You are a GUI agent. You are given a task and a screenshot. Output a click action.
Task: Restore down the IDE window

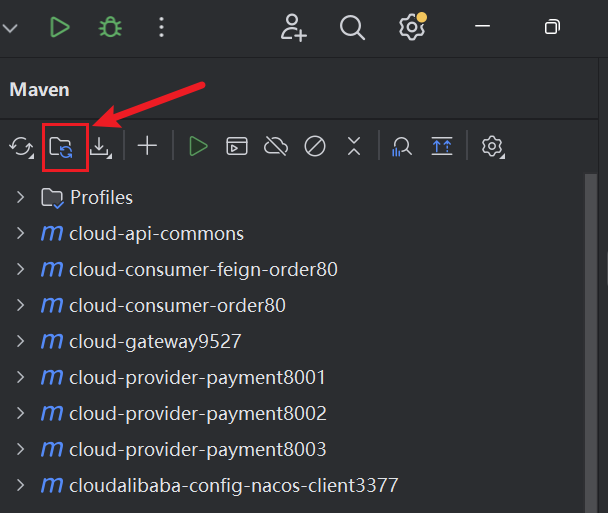pos(552,27)
